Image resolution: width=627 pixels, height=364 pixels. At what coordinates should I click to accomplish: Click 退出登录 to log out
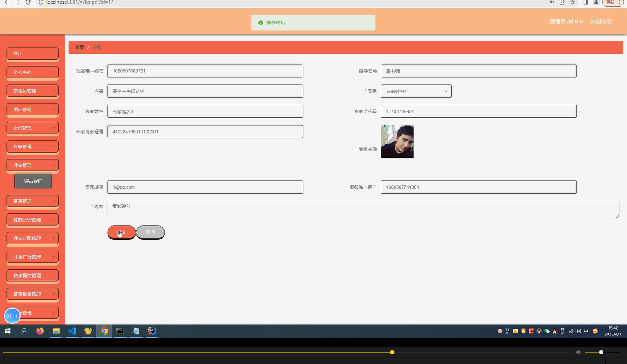tap(601, 22)
